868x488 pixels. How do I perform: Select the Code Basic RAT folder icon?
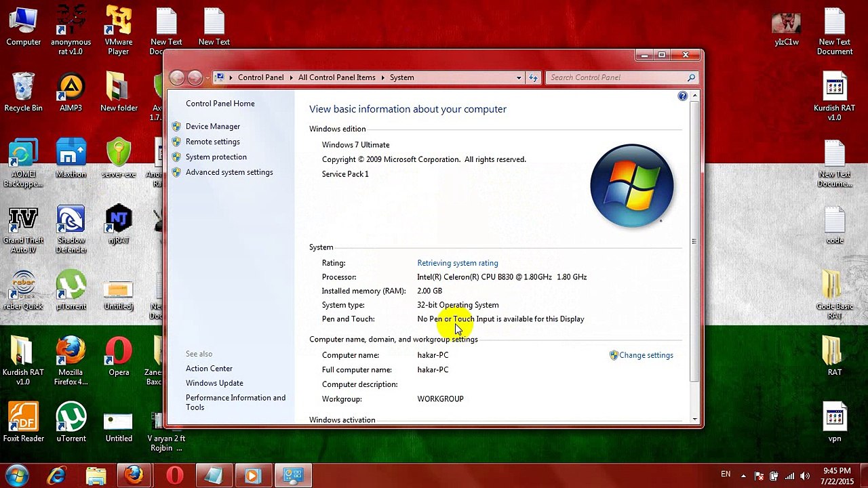pyautogui.click(x=835, y=296)
